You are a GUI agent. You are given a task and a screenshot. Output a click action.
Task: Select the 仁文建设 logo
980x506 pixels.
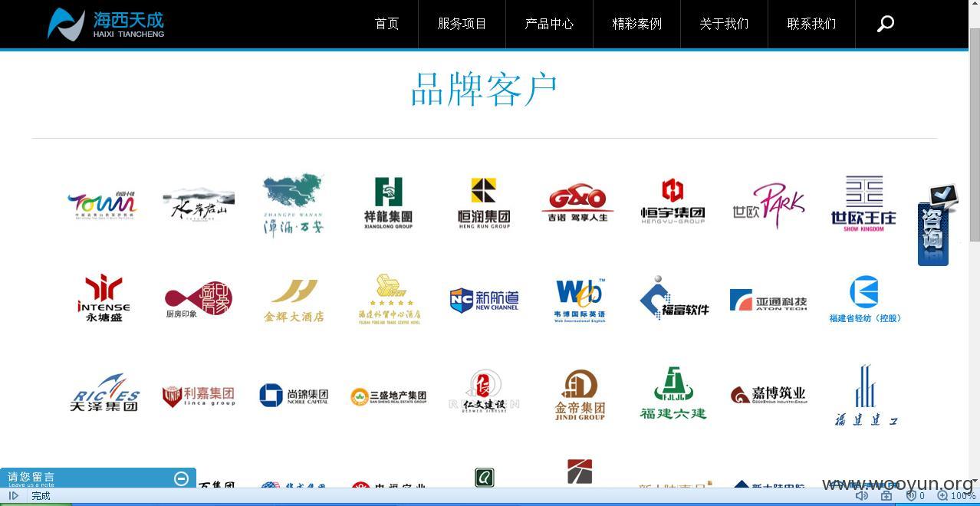pos(484,393)
